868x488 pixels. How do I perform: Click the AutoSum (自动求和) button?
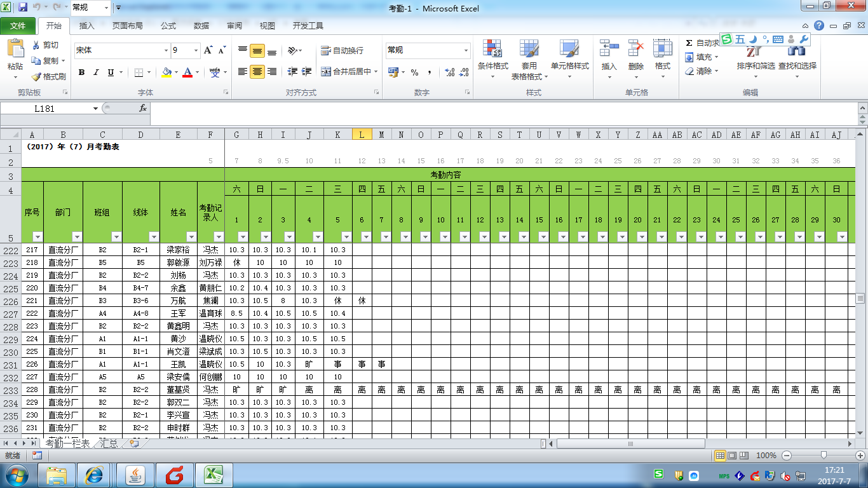[x=702, y=43]
